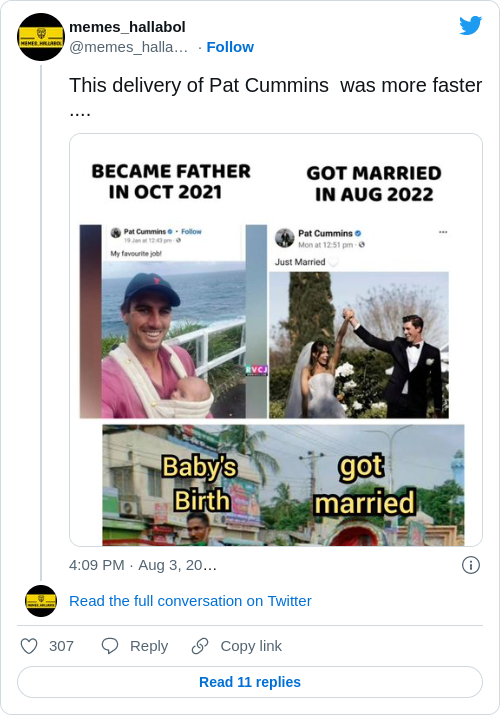The image size is (500, 715).
Task: Follow the memes_hallabol account
Action: (230, 47)
